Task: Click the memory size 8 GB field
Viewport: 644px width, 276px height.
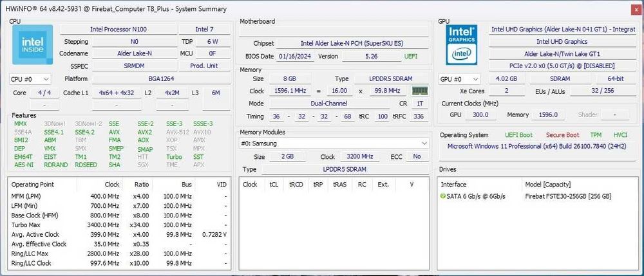Action: tap(290, 78)
